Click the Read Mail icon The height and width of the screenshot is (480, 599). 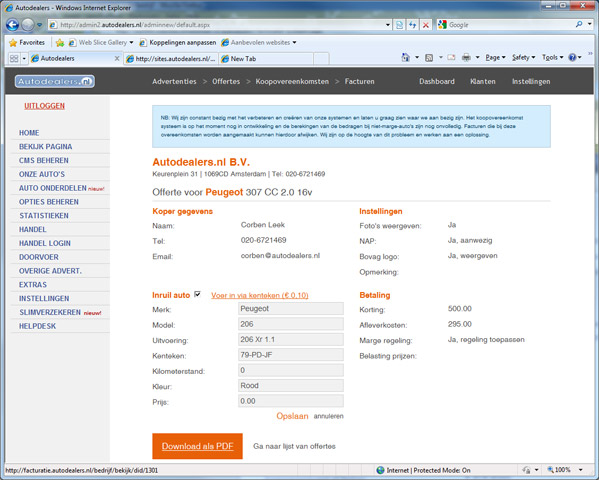451,58
